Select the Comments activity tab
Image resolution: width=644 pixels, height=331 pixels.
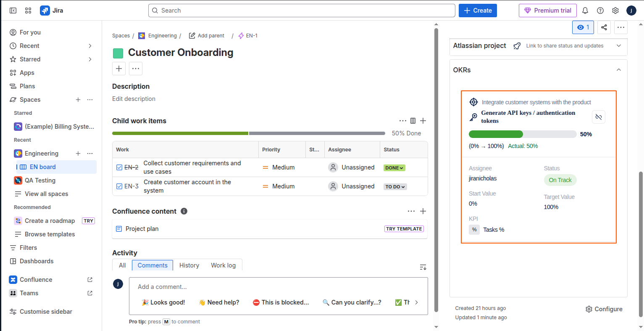[152, 265]
